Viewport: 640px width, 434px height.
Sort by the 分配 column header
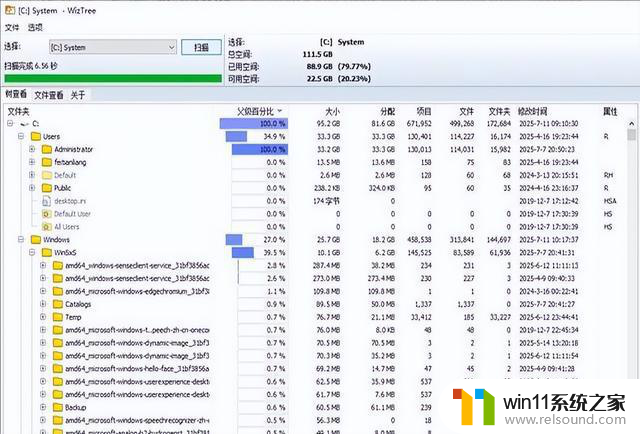tap(387, 111)
